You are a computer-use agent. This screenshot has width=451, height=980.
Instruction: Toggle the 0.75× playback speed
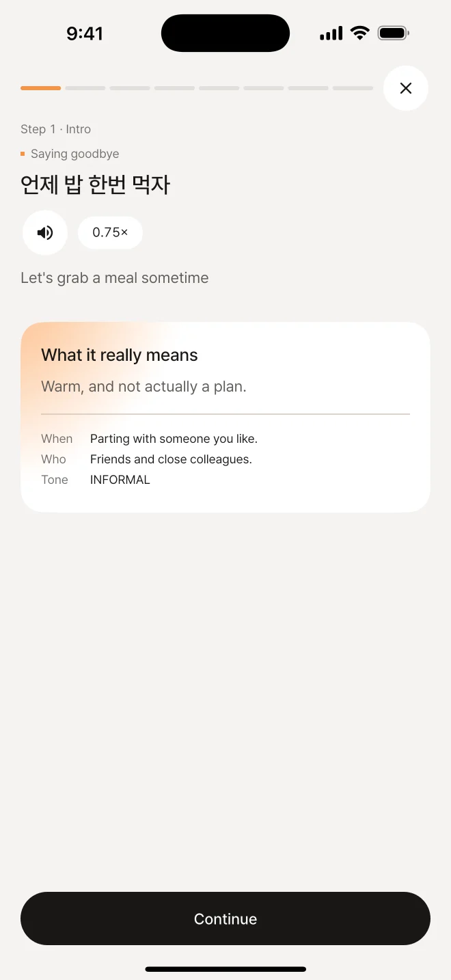(x=110, y=232)
